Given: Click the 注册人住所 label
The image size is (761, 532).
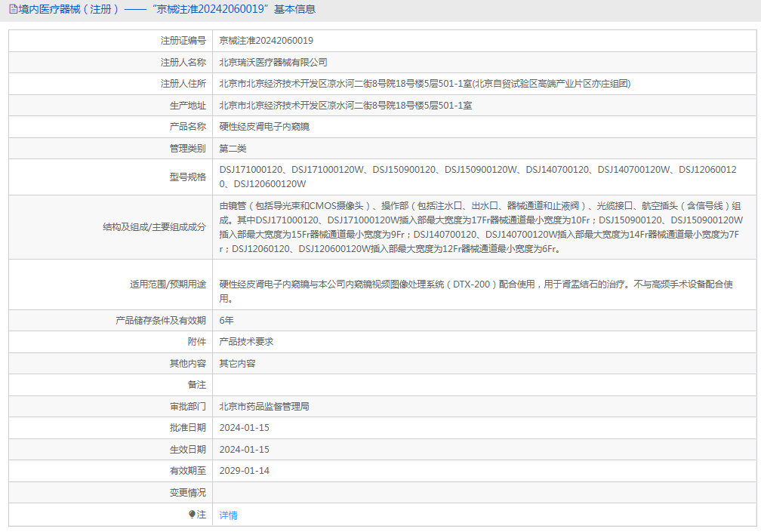Looking at the screenshot, I should click(x=183, y=84).
